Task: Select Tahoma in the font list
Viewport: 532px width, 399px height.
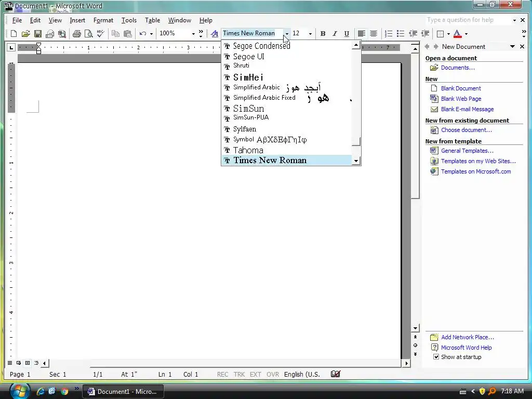Action: point(287,150)
